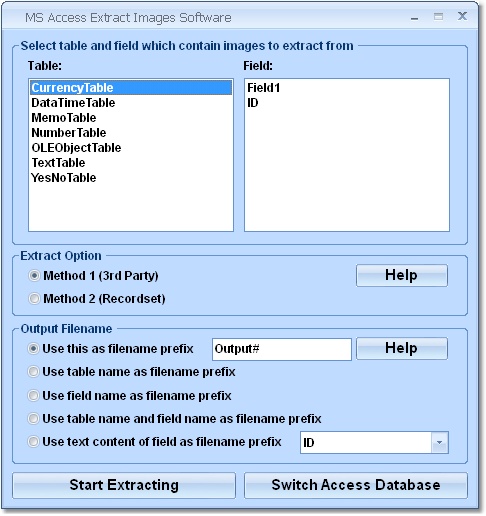Maximize the MS Access Extract Images window
The height and width of the screenshot is (516, 486).
[438, 16]
